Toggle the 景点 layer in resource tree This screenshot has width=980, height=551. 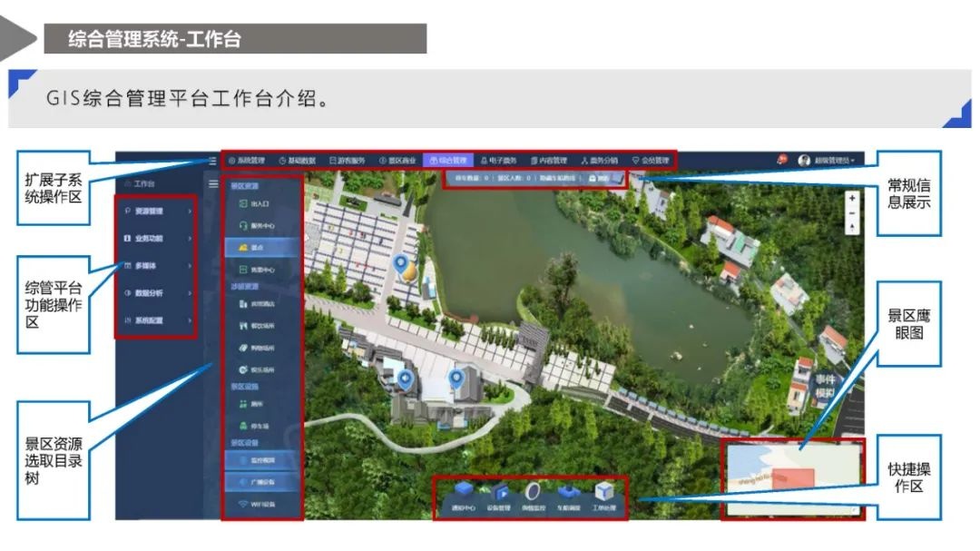coord(262,248)
